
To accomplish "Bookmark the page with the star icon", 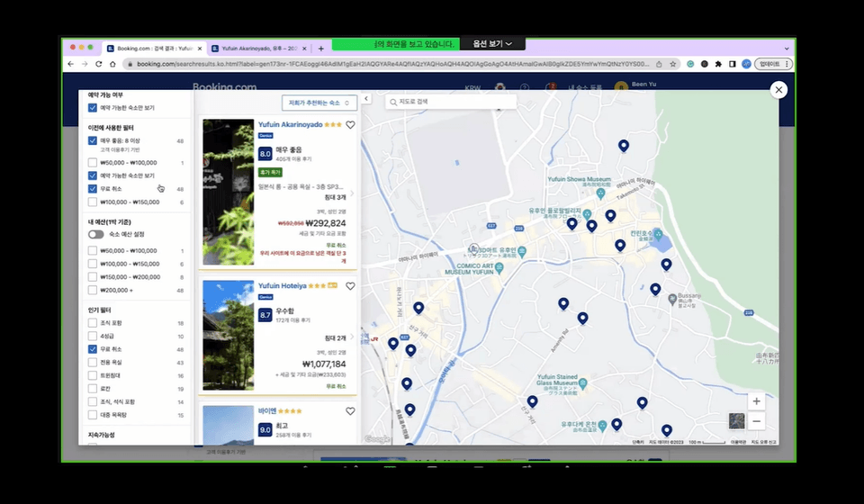I will click(673, 64).
